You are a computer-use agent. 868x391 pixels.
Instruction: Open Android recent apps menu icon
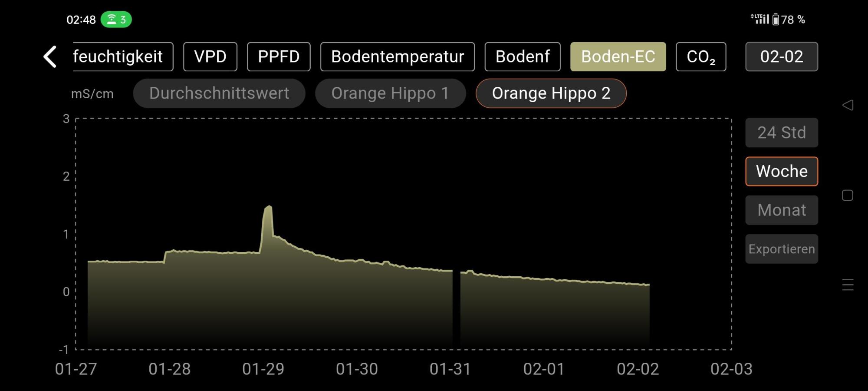848,285
